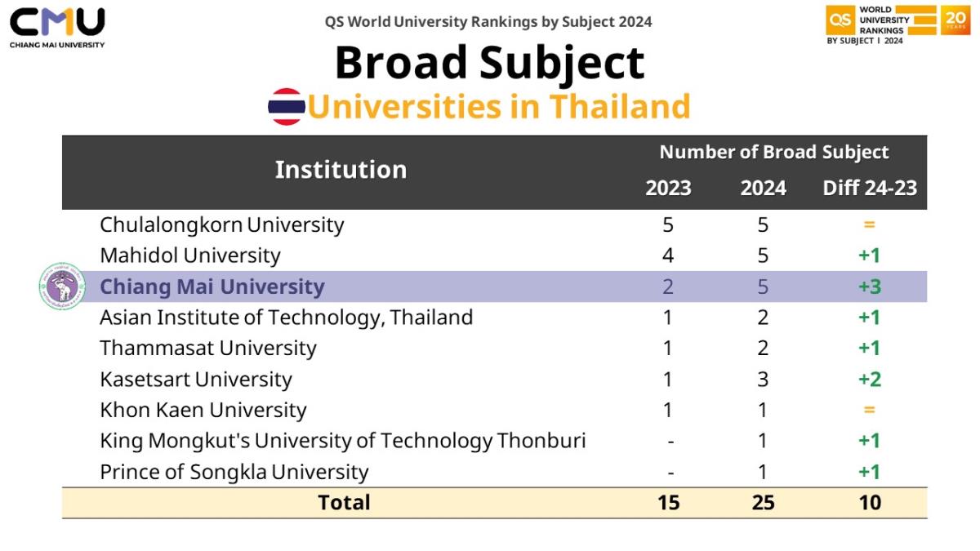Image resolution: width=980 pixels, height=551 pixels.
Task: Select the Diff 24-23 column header
Action: coord(870,189)
